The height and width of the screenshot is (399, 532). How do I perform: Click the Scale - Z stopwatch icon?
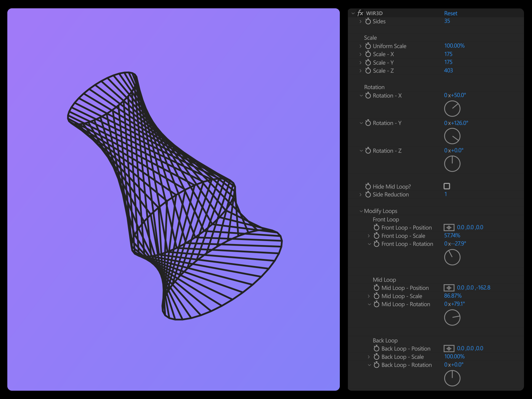368,70
